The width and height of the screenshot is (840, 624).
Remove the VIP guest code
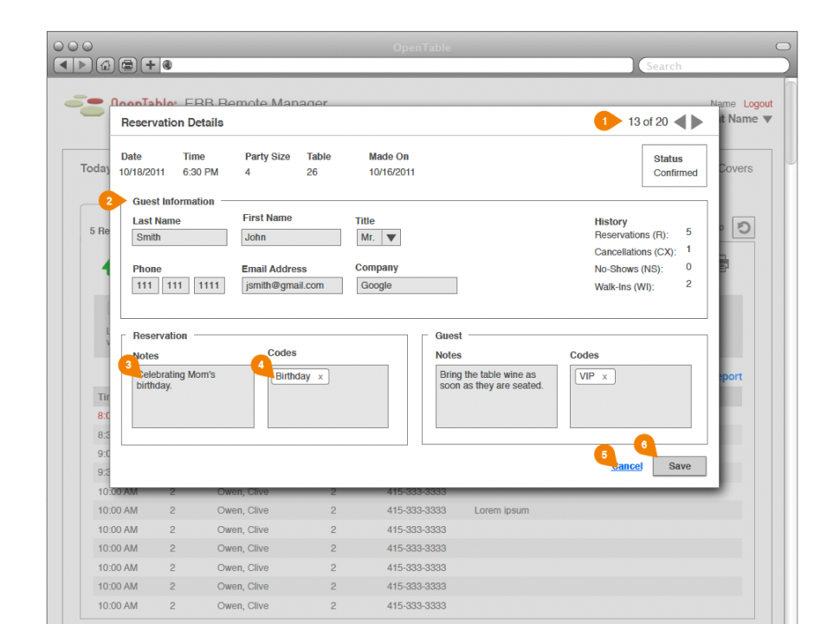click(604, 377)
